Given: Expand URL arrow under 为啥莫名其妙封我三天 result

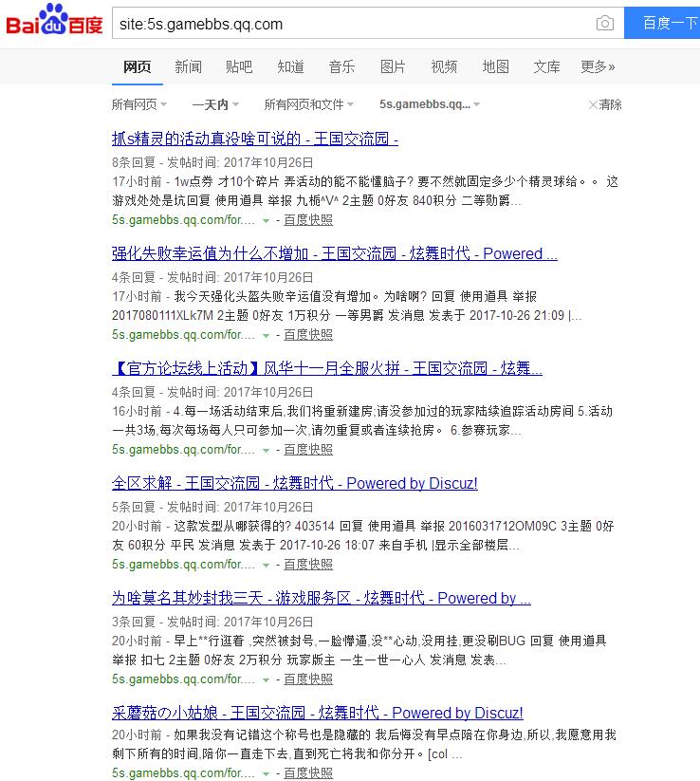Looking at the screenshot, I should tap(266, 679).
